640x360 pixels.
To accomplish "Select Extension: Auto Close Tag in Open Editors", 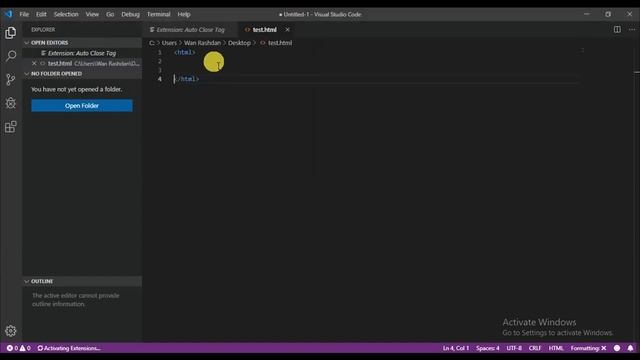I will 82,53.
